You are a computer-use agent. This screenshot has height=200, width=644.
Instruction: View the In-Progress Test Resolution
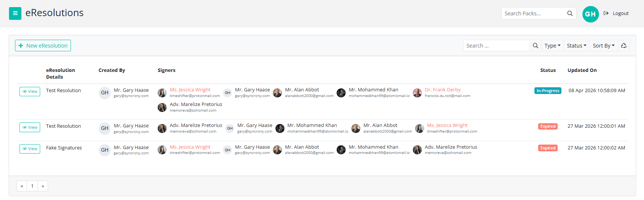click(x=30, y=92)
